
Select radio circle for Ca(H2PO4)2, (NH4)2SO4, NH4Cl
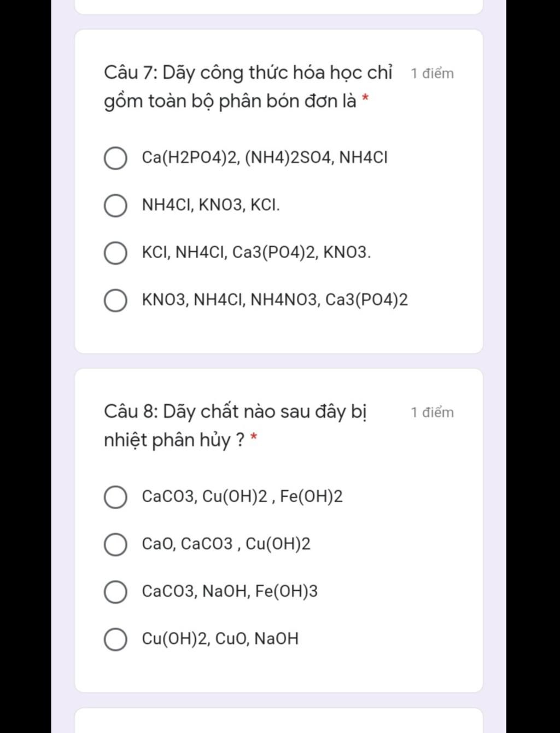pyautogui.click(x=115, y=158)
